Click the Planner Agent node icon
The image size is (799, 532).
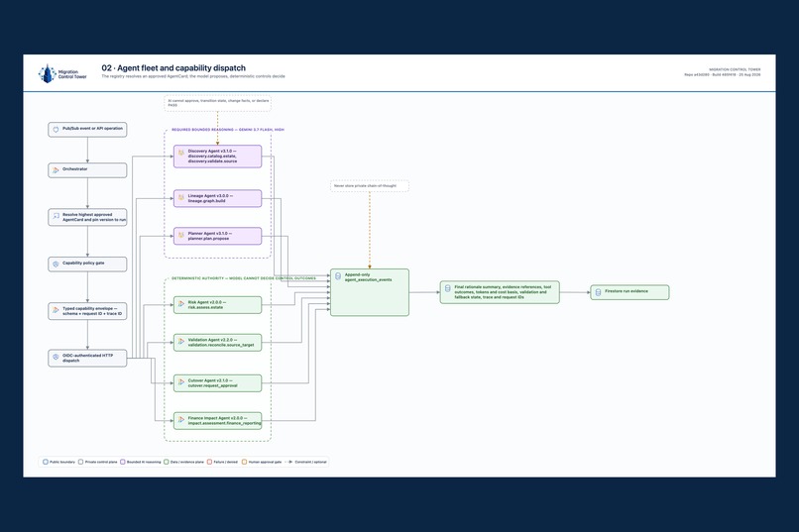click(x=180, y=235)
